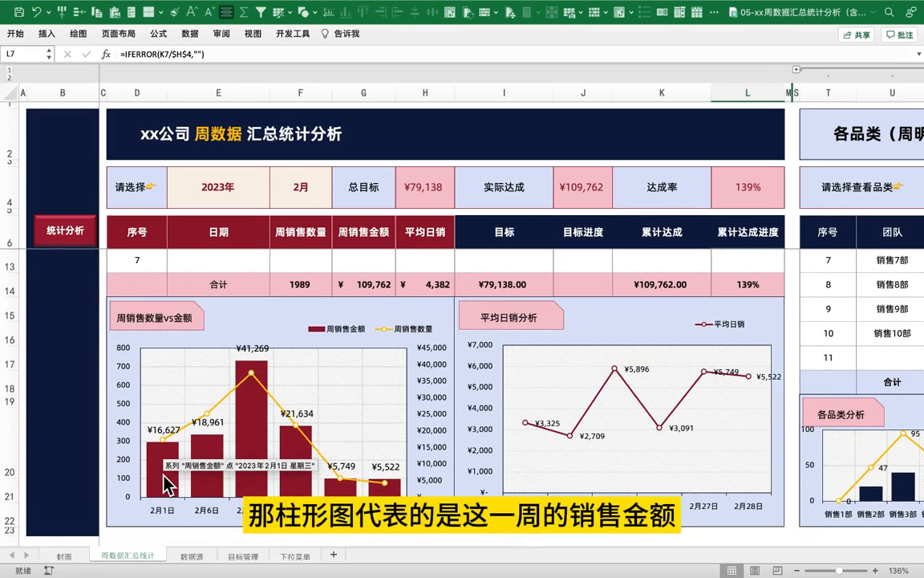Click into the IFERROR formula bar text
The width and height of the screenshot is (924, 578).
pyautogui.click(x=162, y=55)
